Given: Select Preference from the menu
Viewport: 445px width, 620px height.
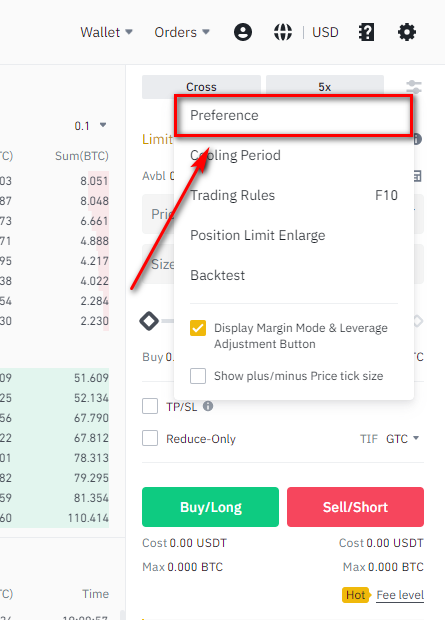Looking at the screenshot, I should [x=294, y=115].
